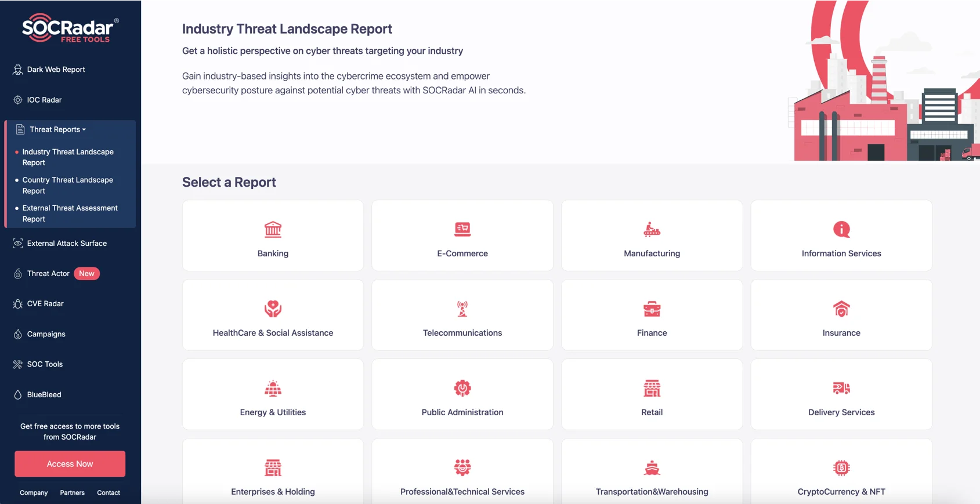The image size is (980, 504).
Task: Select the Energy & Utilities label
Action: pyautogui.click(x=273, y=412)
